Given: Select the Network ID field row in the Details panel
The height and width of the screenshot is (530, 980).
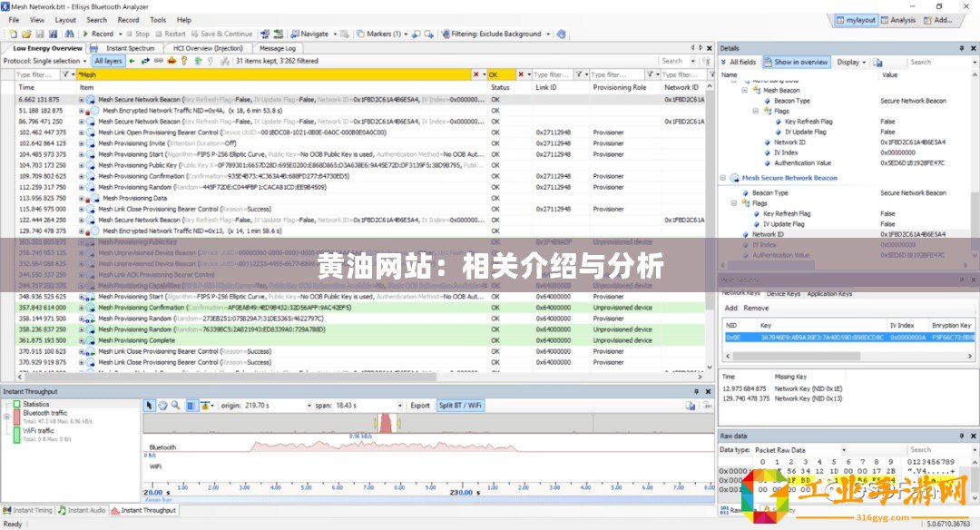Looking at the screenshot, I should tap(846, 234).
